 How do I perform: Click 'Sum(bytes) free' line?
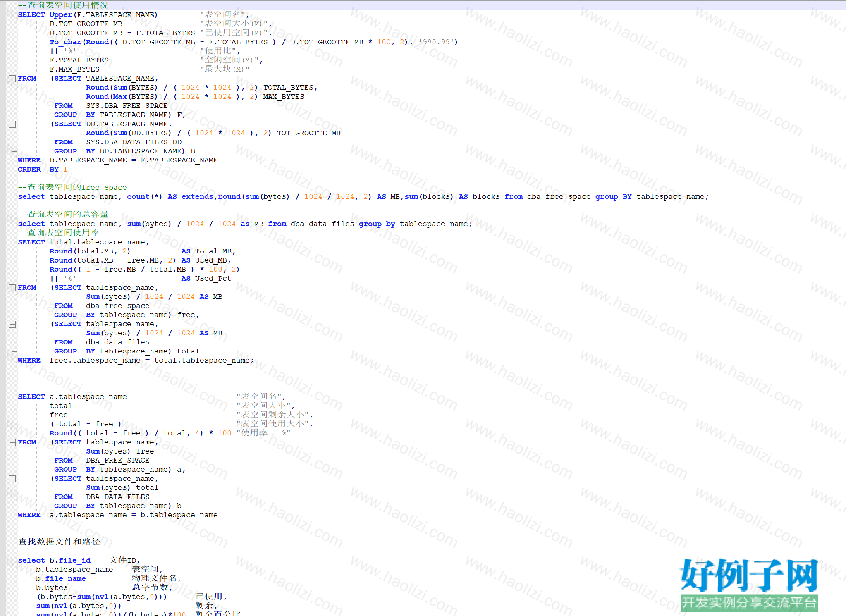tap(120, 451)
